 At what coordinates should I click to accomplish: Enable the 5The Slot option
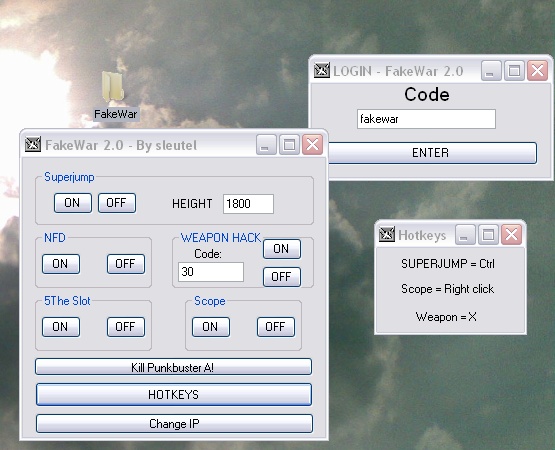[61, 327]
